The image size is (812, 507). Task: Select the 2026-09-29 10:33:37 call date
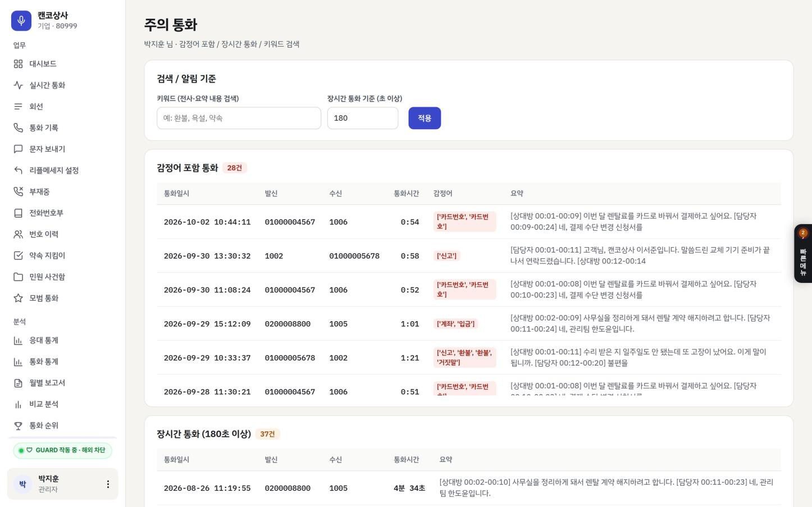207,358
